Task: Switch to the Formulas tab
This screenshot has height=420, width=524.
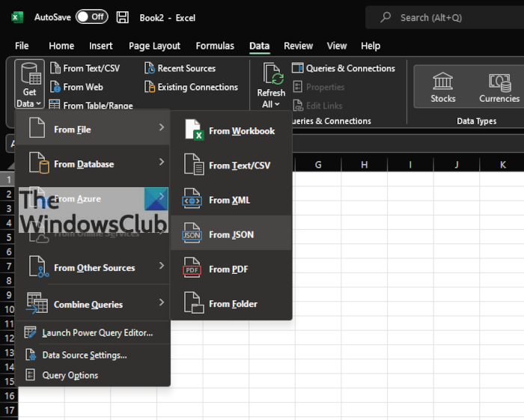Action: point(215,46)
